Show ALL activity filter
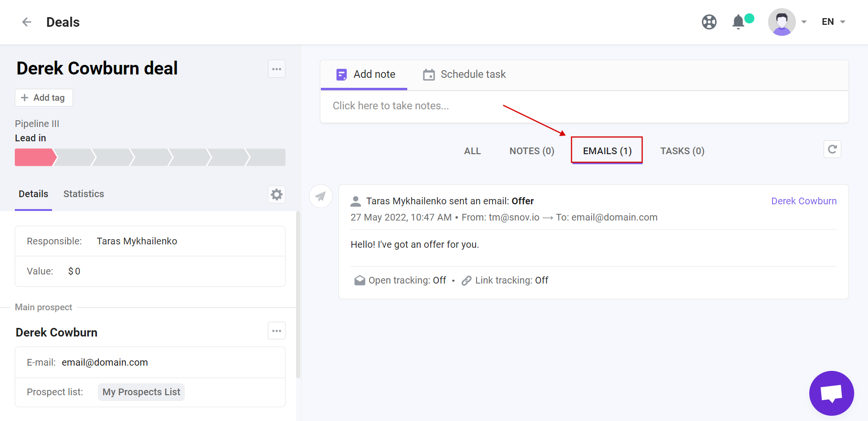Image resolution: width=868 pixels, height=421 pixels. point(472,151)
